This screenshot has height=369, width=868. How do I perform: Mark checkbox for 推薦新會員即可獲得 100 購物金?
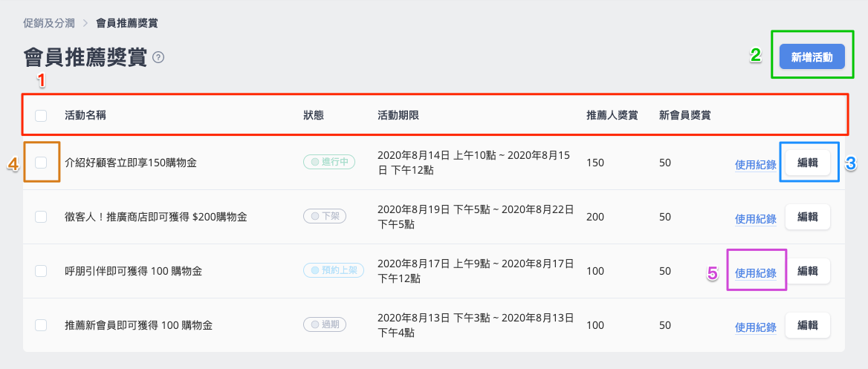pyautogui.click(x=41, y=325)
